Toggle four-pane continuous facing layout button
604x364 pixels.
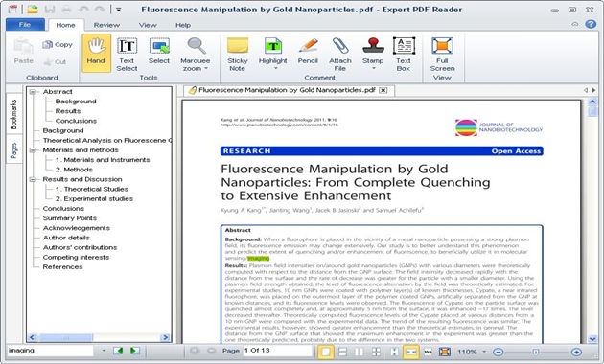point(376,352)
